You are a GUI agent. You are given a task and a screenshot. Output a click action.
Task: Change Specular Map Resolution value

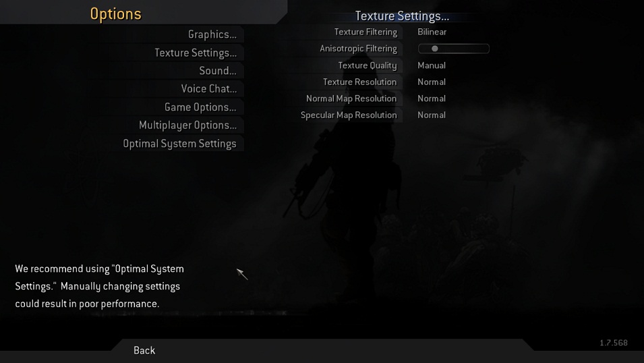[432, 115]
